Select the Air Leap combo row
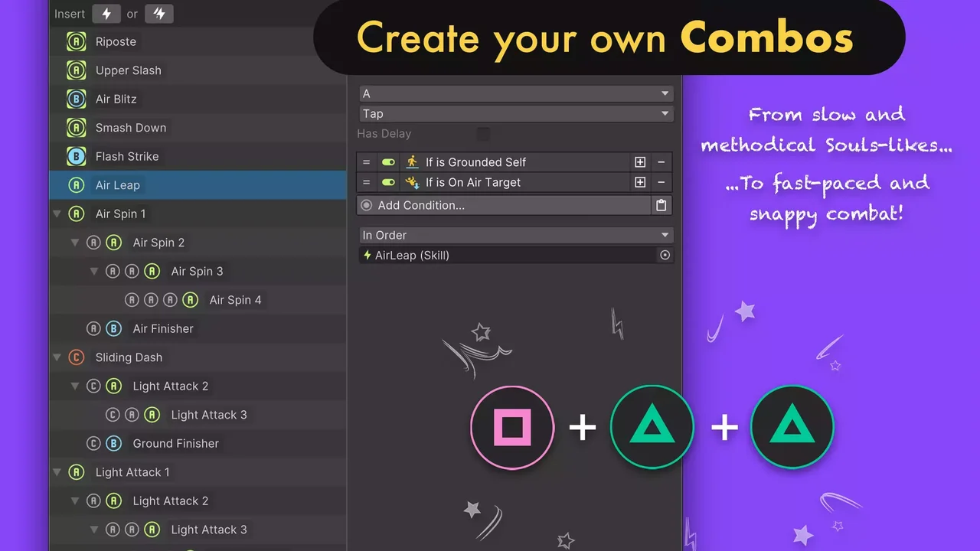This screenshot has width=980, height=551. 198,185
